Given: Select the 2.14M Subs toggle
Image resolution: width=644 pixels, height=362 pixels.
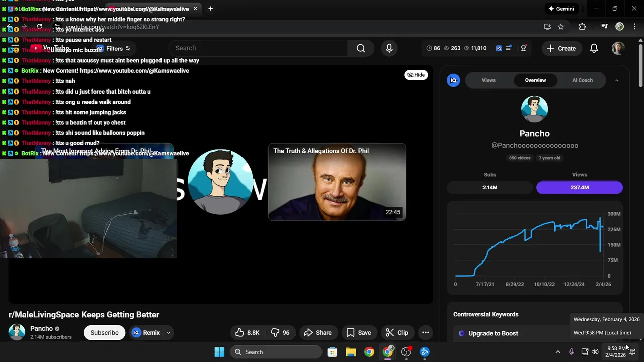Looking at the screenshot, I should click(x=490, y=187).
